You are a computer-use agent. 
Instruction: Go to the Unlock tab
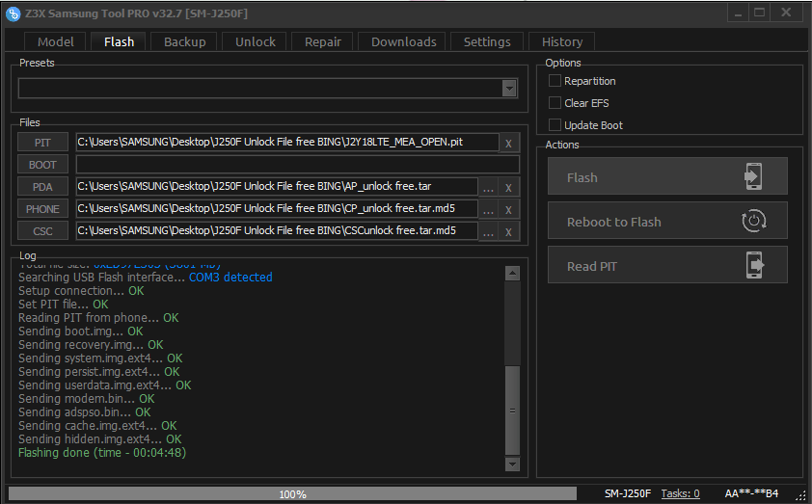click(255, 41)
